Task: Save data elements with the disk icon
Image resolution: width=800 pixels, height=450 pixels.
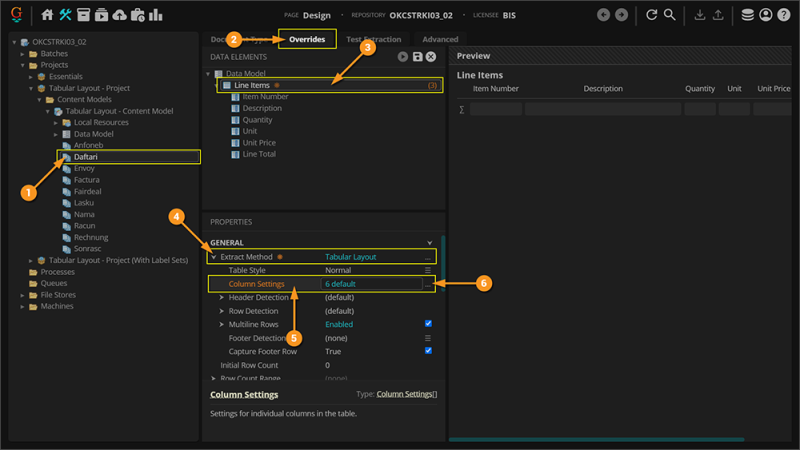Action: pyautogui.click(x=417, y=57)
